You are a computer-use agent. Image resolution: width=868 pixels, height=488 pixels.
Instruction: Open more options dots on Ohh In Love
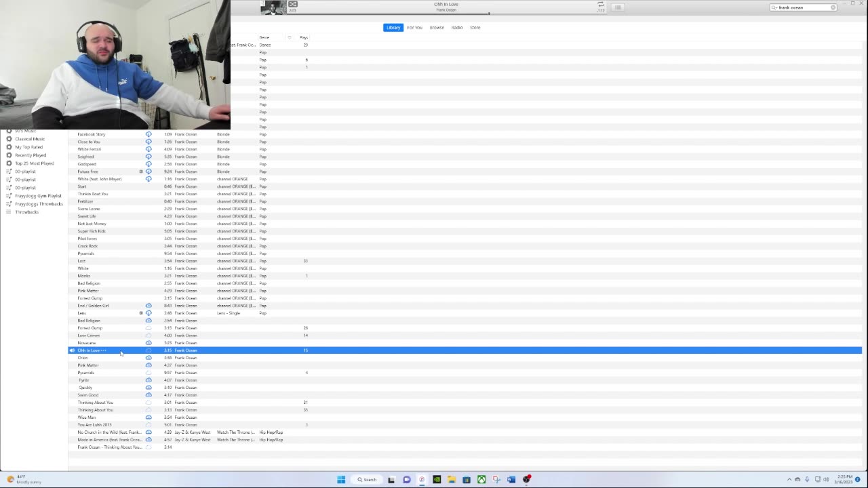click(103, 350)
